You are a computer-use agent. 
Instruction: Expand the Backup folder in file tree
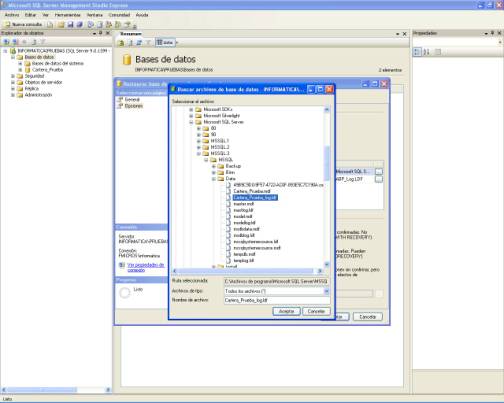pyautogui.click(x=214, y=166)
